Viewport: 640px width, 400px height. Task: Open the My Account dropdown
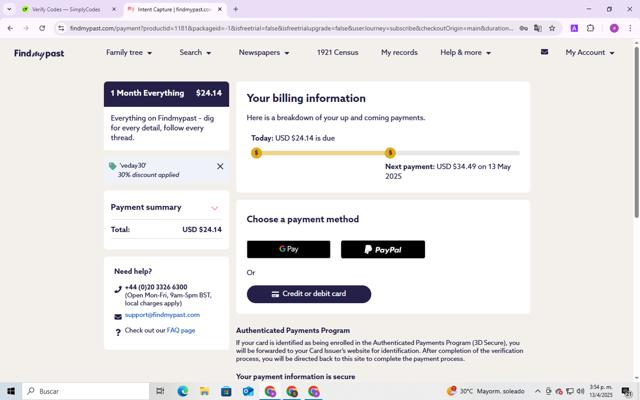(x=590, y=53)
